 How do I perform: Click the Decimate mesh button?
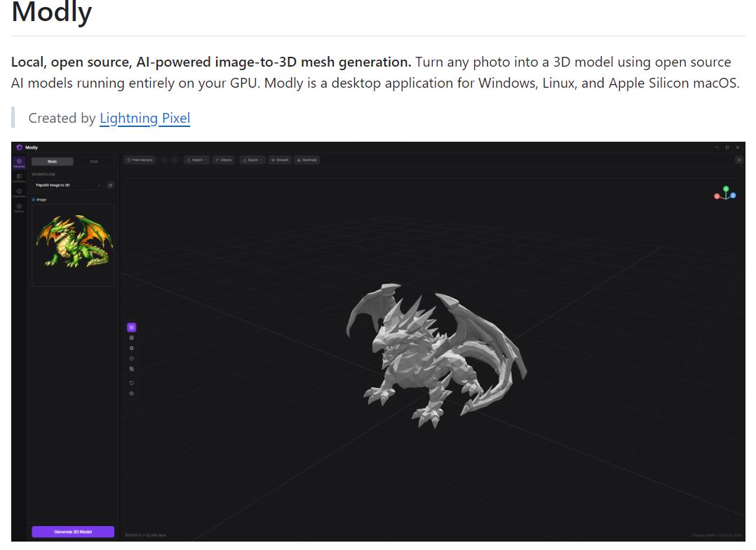point(307,160)
